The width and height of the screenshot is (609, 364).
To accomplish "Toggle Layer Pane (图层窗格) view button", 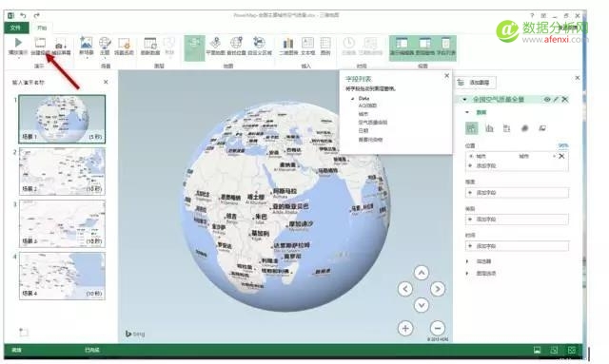I will [425, 47].
